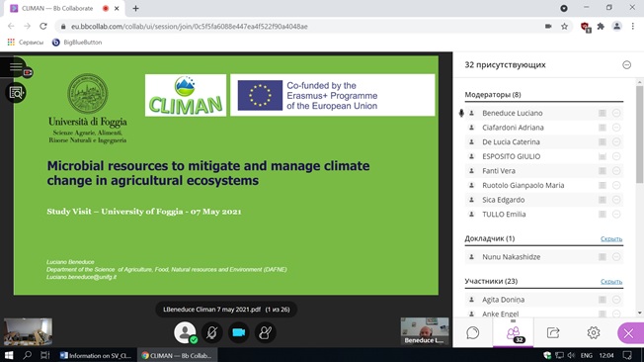Click own camera preview thumbnail

[x=28, y=331]
